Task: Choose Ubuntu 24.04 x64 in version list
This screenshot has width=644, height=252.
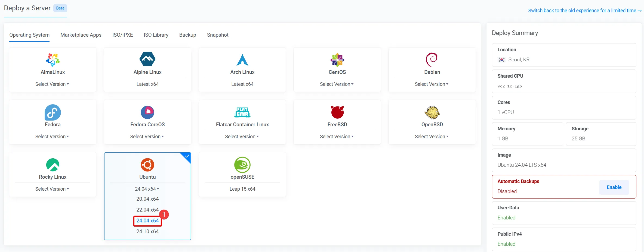Action: (147, 221)
